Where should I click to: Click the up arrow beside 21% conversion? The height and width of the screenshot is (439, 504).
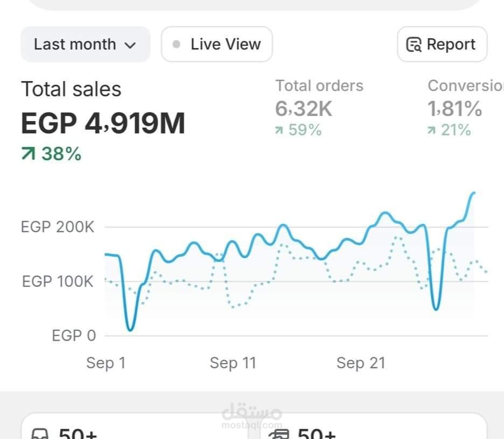pos(431,130)
